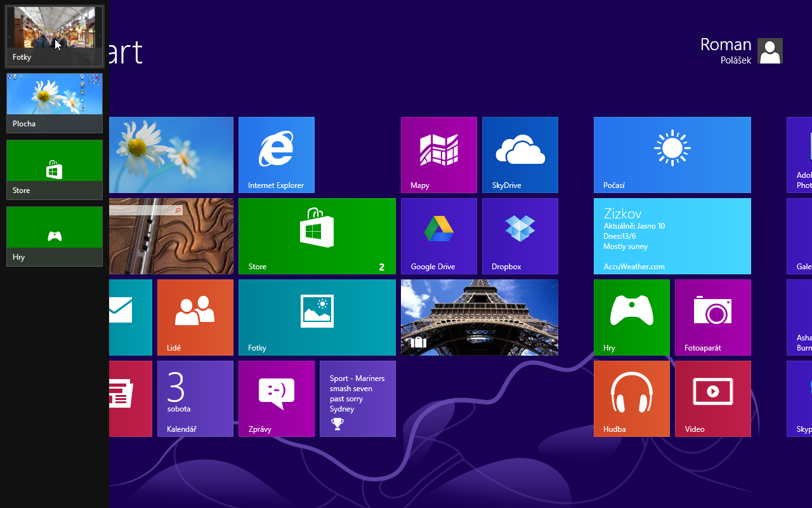
Task: Open the Video tile
Action: pos(713,399)
